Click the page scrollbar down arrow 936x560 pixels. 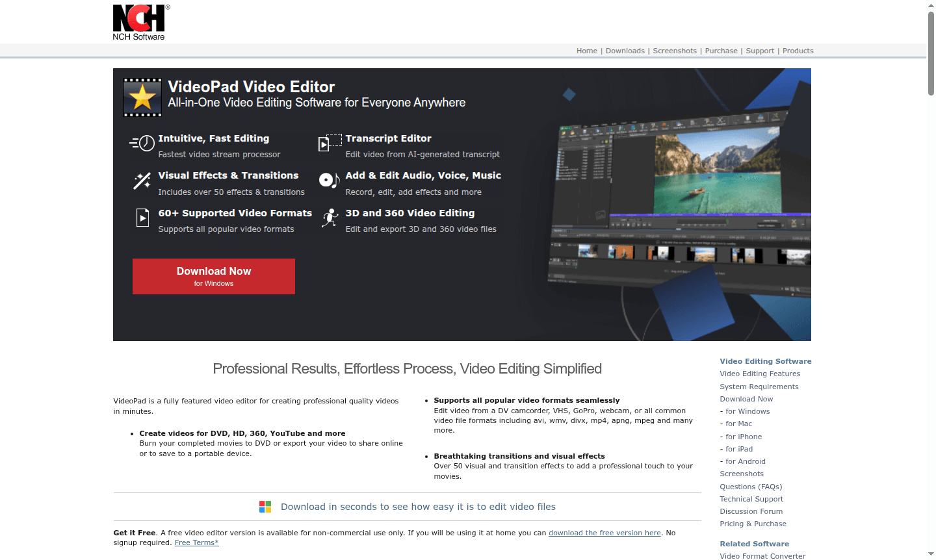pos(931,555)
